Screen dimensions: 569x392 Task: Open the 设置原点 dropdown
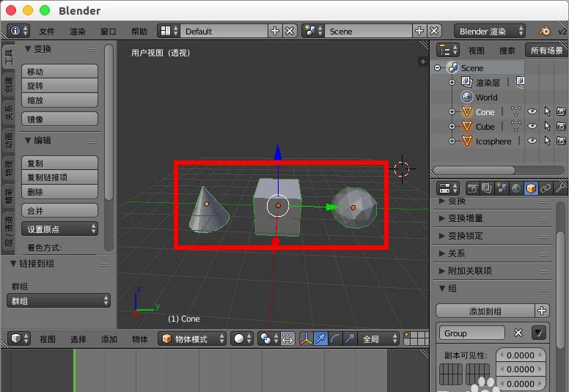[x=59, y=229]
